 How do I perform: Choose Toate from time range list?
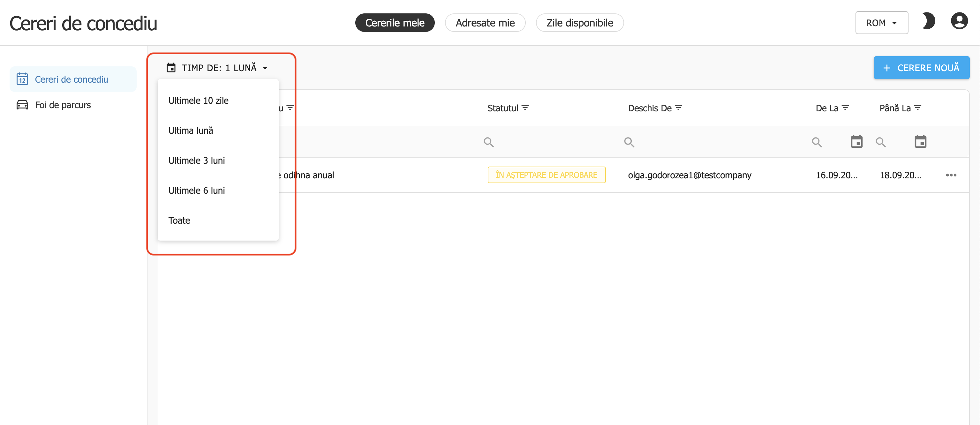pos(179,220)
